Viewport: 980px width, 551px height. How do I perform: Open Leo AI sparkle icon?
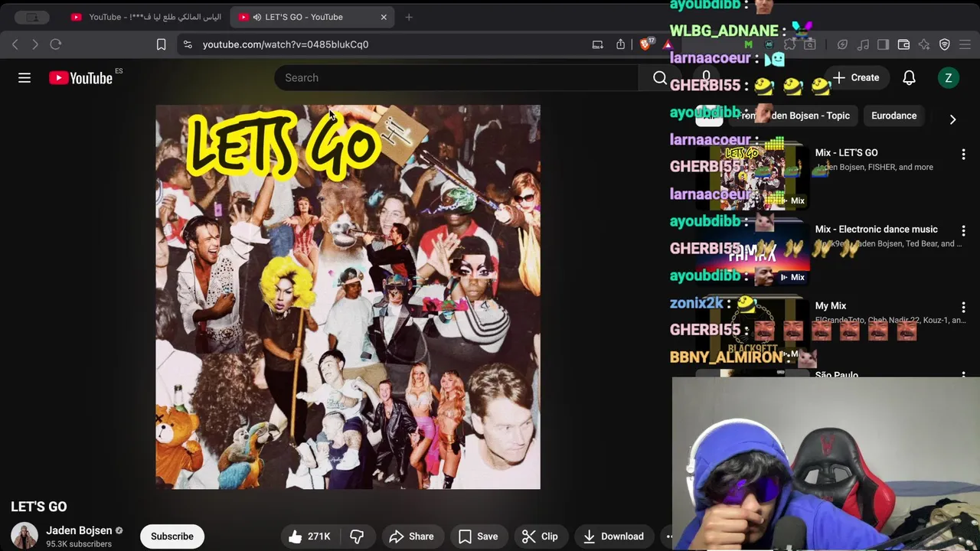pyautogui.click(x=924, y=44)
